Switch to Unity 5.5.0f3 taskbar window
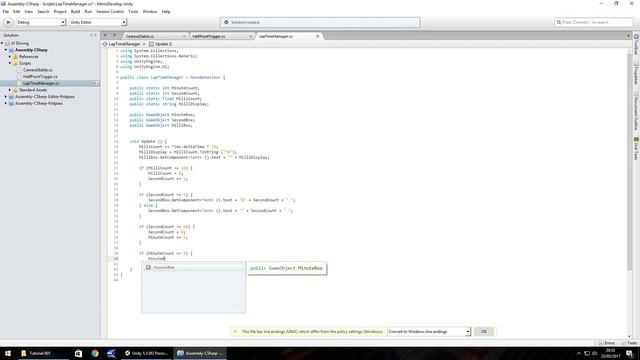The image size is (640, 360). click(147, 353)
